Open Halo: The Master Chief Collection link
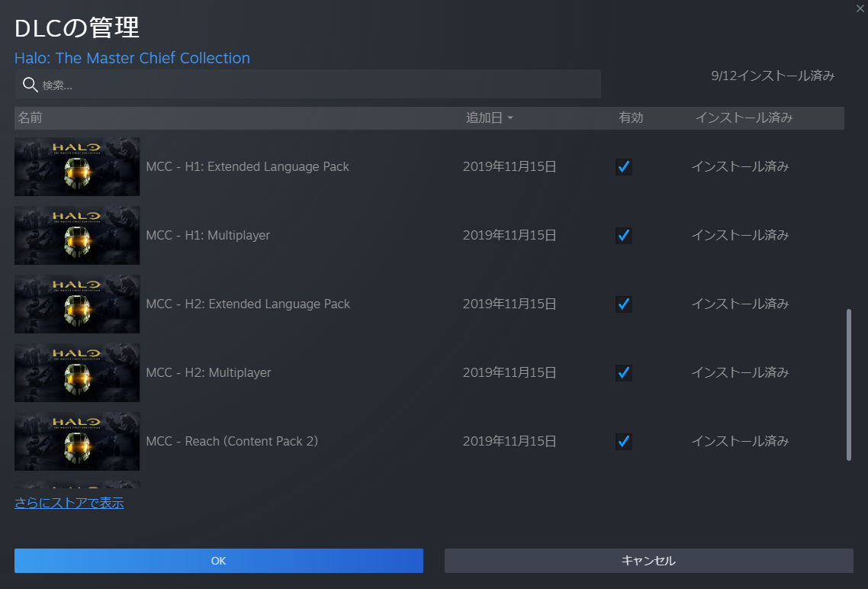868x589 pixels. [132, 58]
